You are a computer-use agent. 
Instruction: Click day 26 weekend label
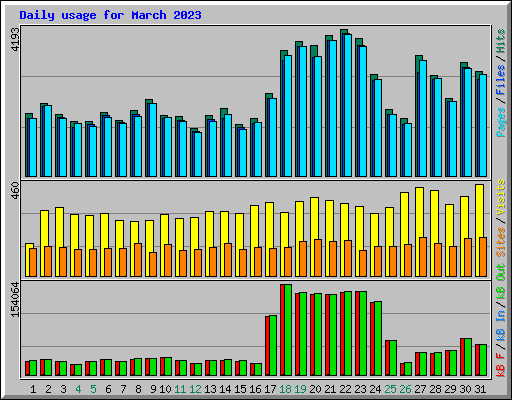pos(405,389)
